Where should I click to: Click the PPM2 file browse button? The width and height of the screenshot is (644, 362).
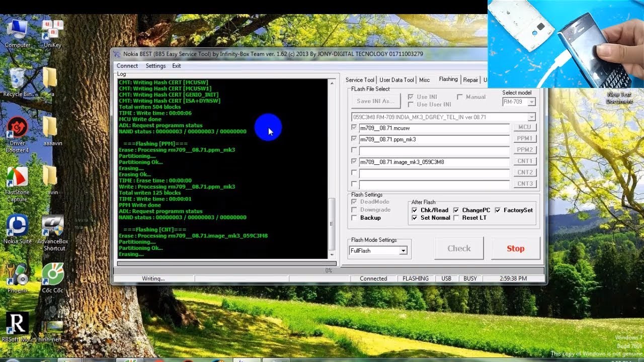pos(525,150)
